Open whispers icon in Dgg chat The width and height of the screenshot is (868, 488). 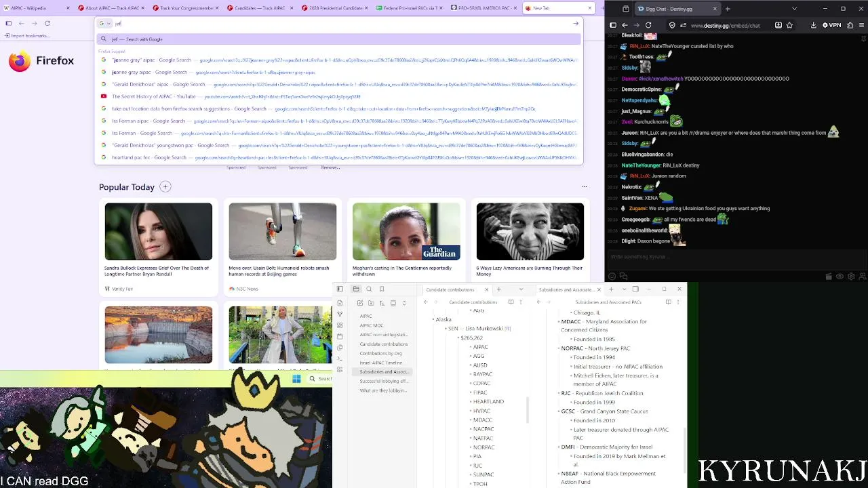tap(623, 277)
